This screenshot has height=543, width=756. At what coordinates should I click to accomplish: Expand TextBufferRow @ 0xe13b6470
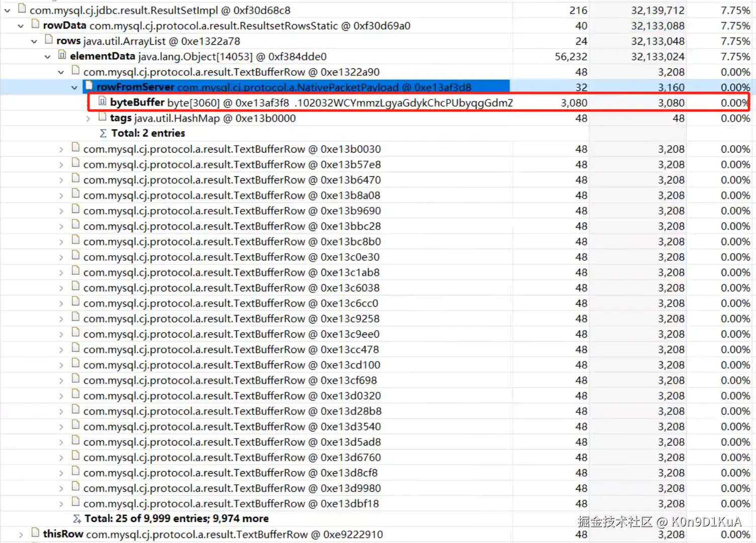coord(61,180)
